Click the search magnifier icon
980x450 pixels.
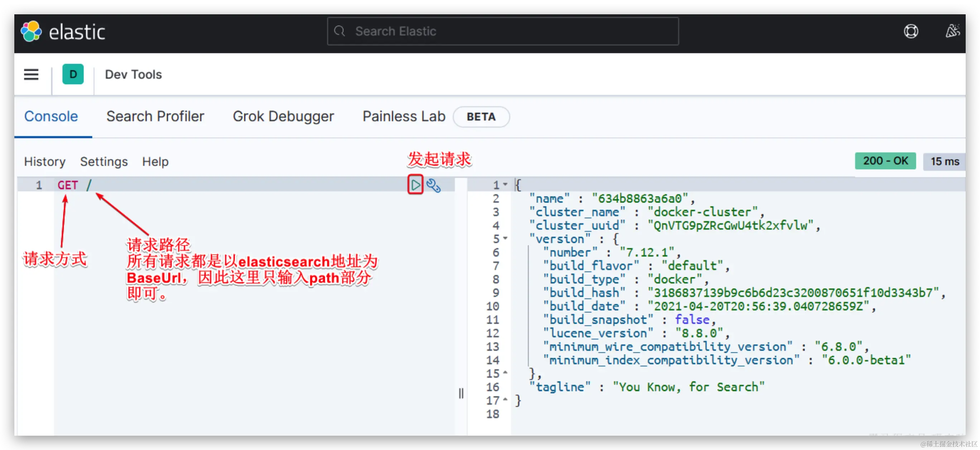[x=339, y=31]
